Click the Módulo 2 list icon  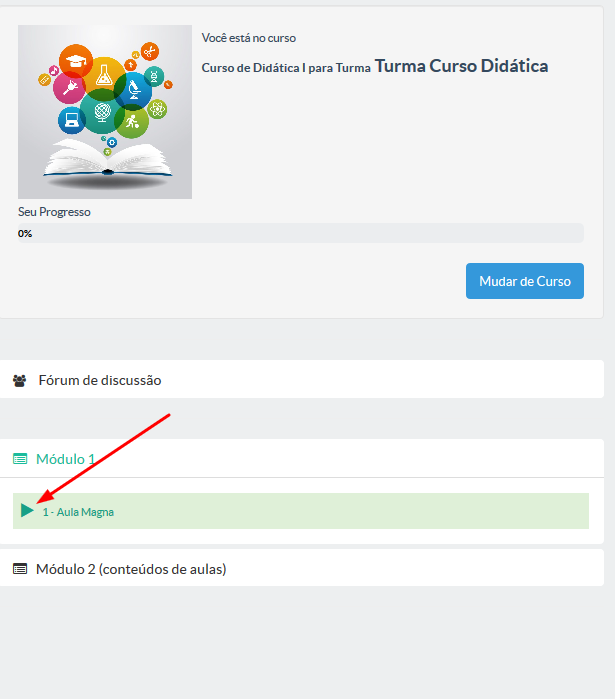tap(20, 569)
